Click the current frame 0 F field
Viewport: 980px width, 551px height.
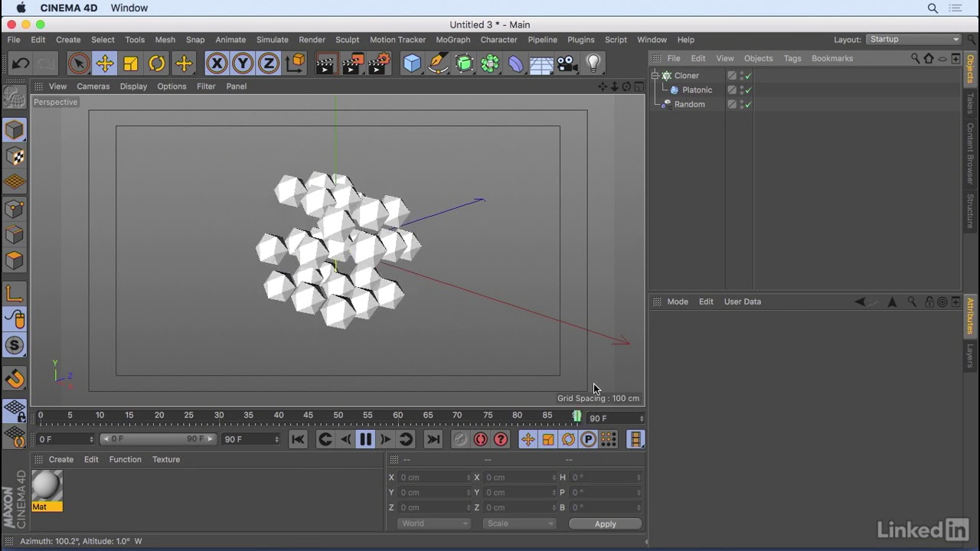tap(66, 439)
